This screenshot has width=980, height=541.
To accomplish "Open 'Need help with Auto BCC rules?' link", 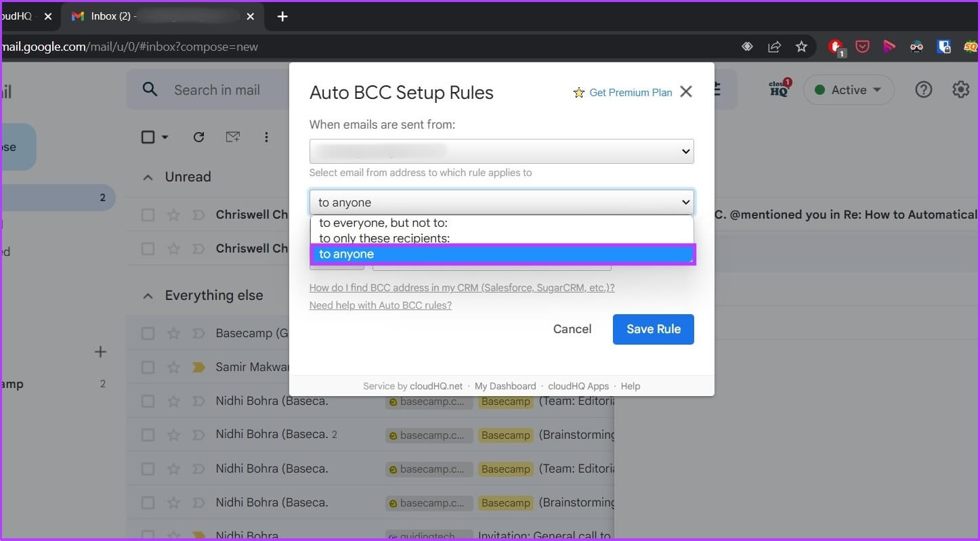I will 381,305.
